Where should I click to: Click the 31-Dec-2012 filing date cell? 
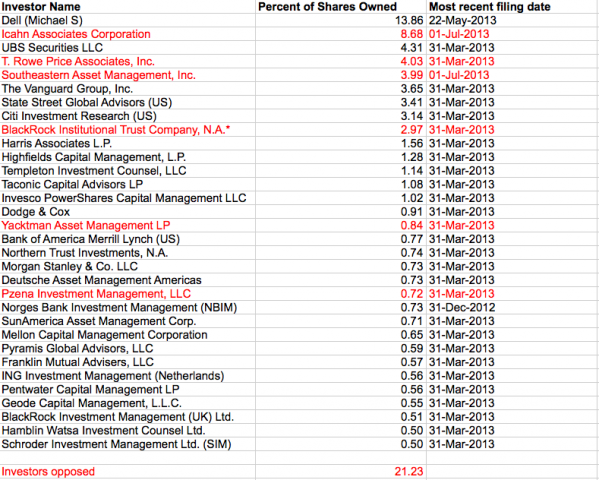coord(512,308)
